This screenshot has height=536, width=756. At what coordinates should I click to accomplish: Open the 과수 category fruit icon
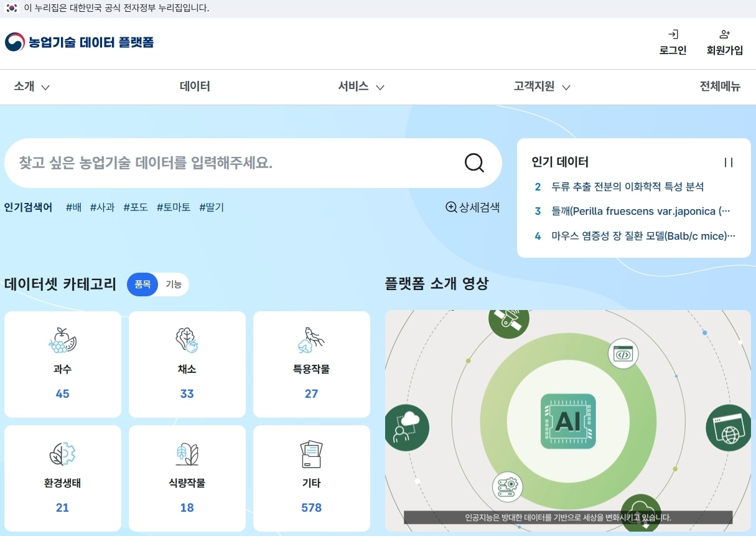(x=62, y=340)
